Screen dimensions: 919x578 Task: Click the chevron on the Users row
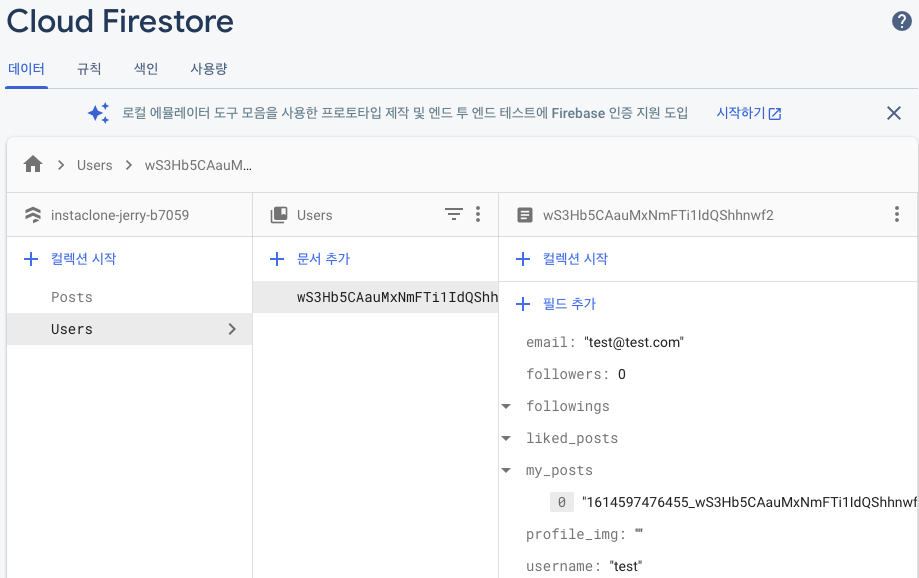pyautogui.click(x=232, y=329)
